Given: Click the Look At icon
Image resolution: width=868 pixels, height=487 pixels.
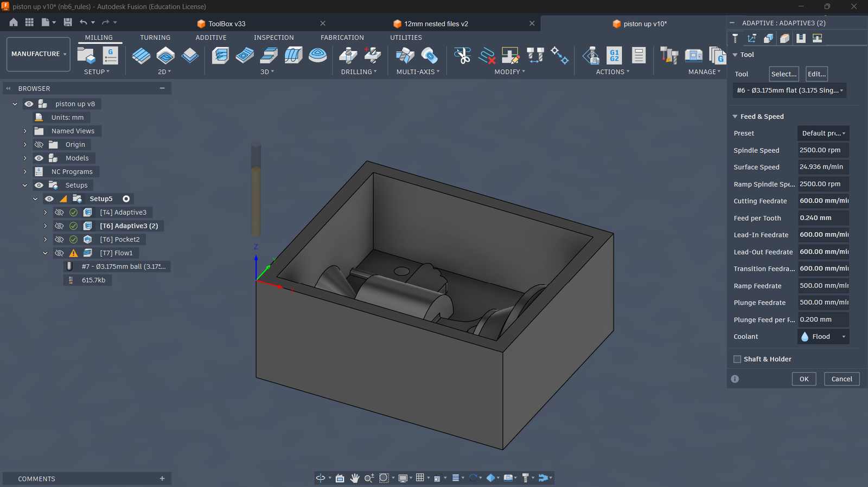Looking at the screenshot, I should point(340,478).
